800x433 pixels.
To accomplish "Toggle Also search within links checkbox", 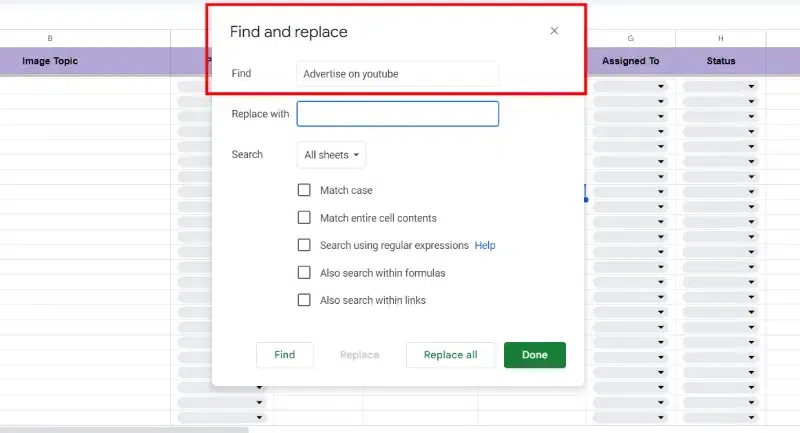I will point(304,300).
